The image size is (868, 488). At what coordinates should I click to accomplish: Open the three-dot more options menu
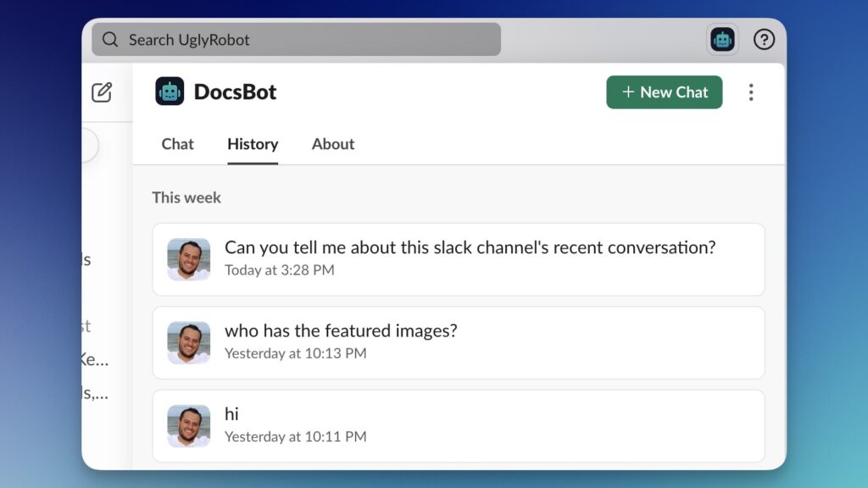point(750,92)
